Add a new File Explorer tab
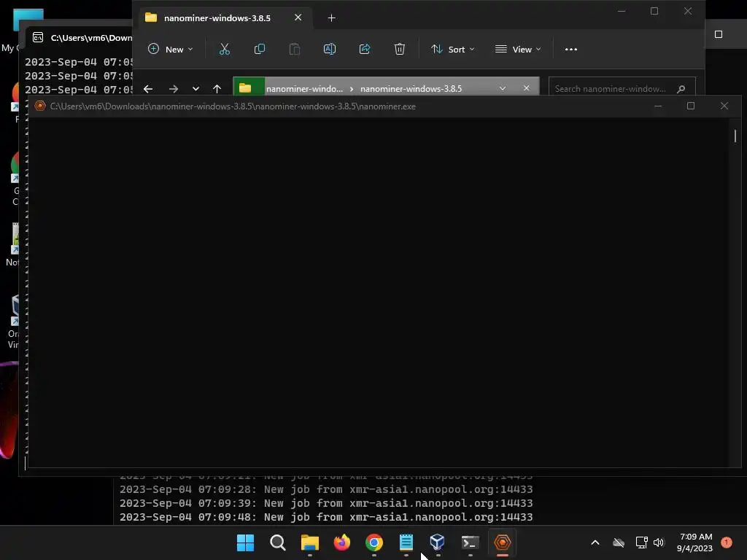Image resolution: width=747 pixels, height=560 pixels. [x=332, y=18]
